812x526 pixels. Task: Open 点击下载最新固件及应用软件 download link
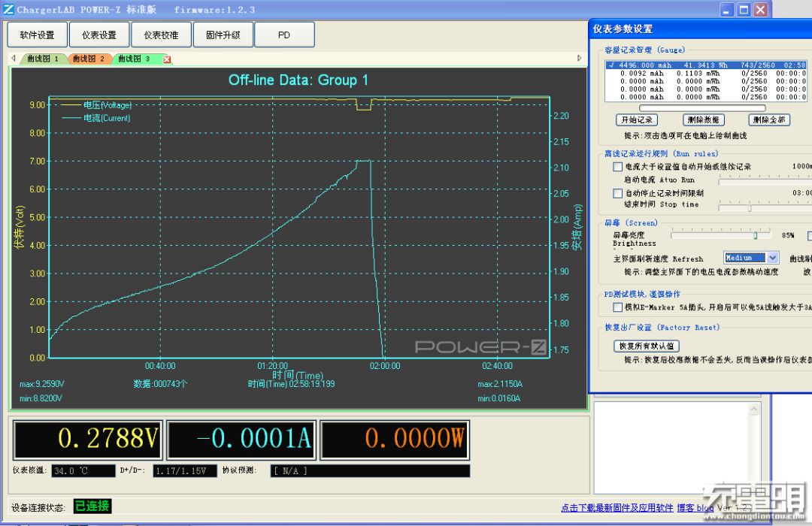click(617, 508)
